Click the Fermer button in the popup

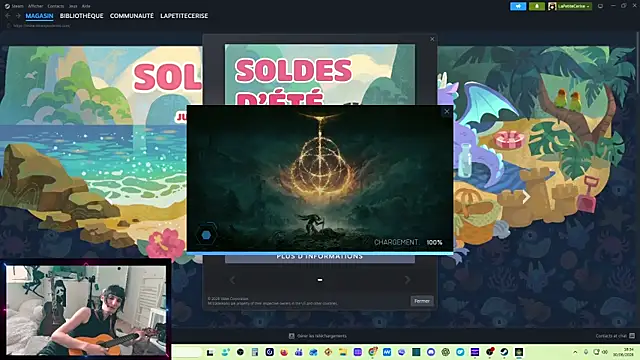coord(422,301)
